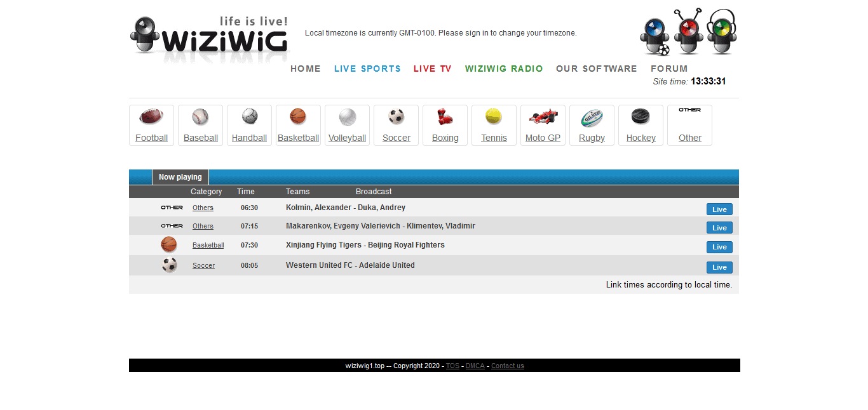Watch Xinjiang Flying Tigers game Live

pyautogui.click(x=719, y=247)
